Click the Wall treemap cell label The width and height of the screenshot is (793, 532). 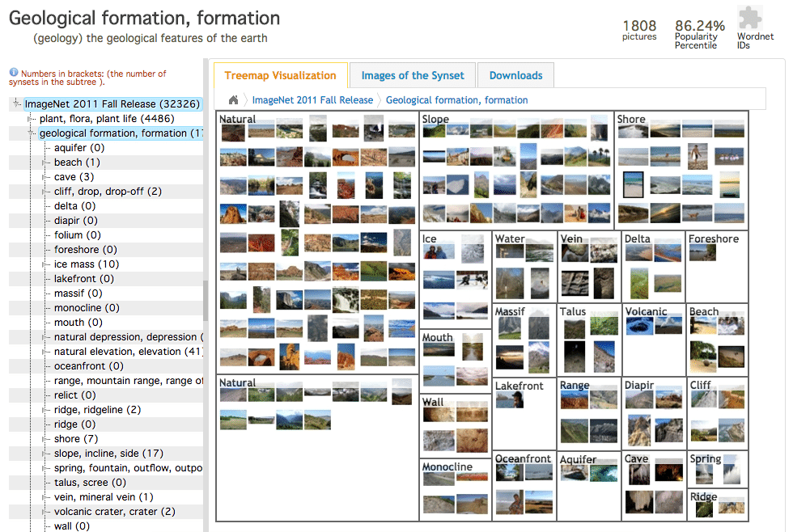click(x=433, y=402)
